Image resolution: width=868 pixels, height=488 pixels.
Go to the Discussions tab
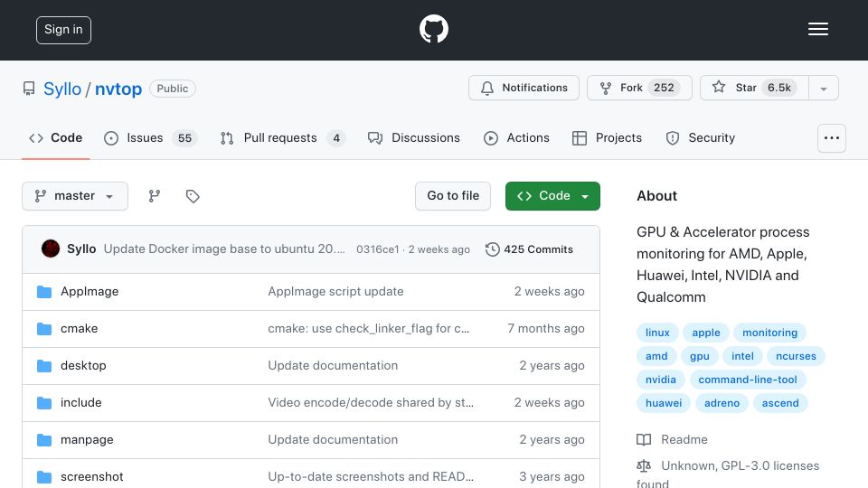pos(414,137)
